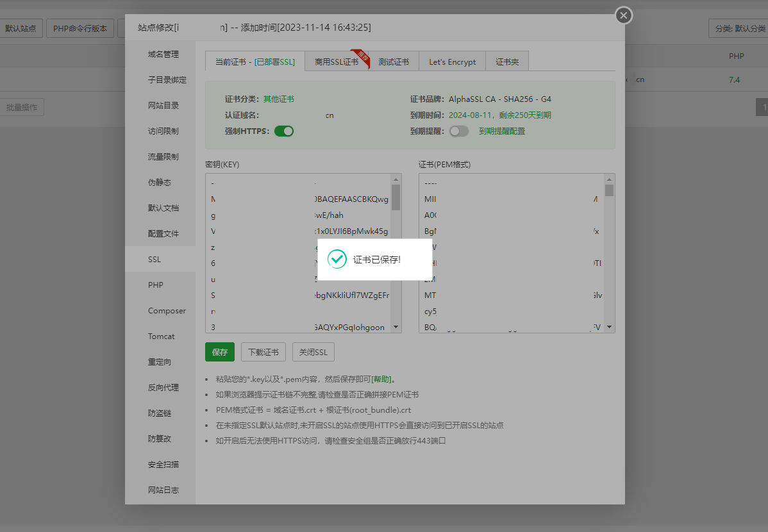This screenshot has height=532, width=768.
Task: Open the 证书夹 tab
Action: click(x=507, y=62)
